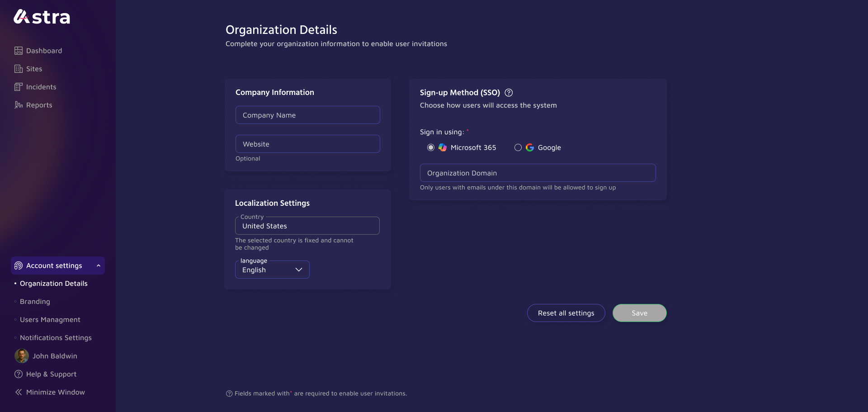Click the Dashboard icon in sidebar
The height and width of the screenshot is (412, 868).
[x=19, y=51]
